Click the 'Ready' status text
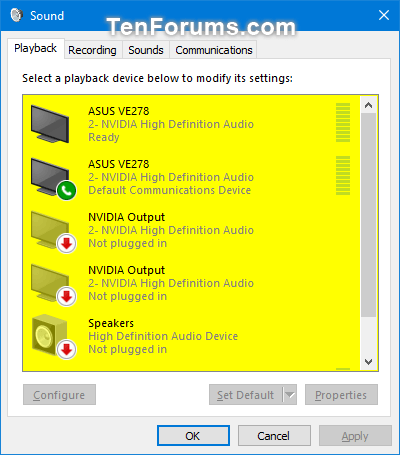 104,137
